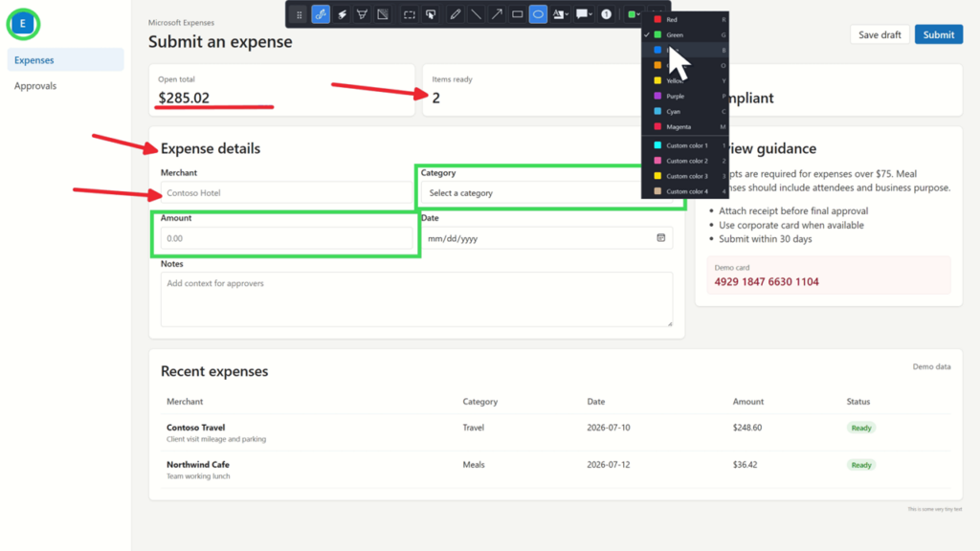
Task: Go to Approvals in the sidebar
Action: click(x=66, y=85)
